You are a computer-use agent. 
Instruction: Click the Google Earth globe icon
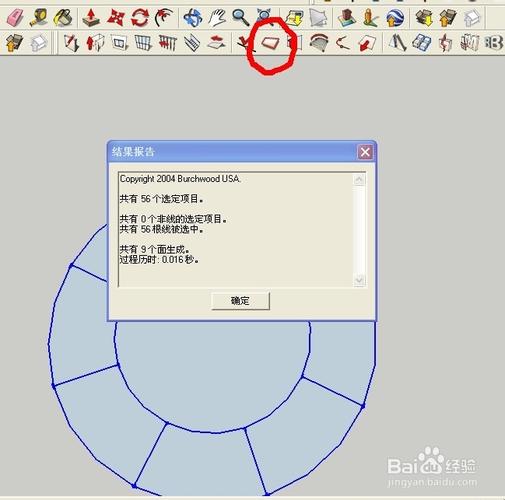[x=395, y=17]
